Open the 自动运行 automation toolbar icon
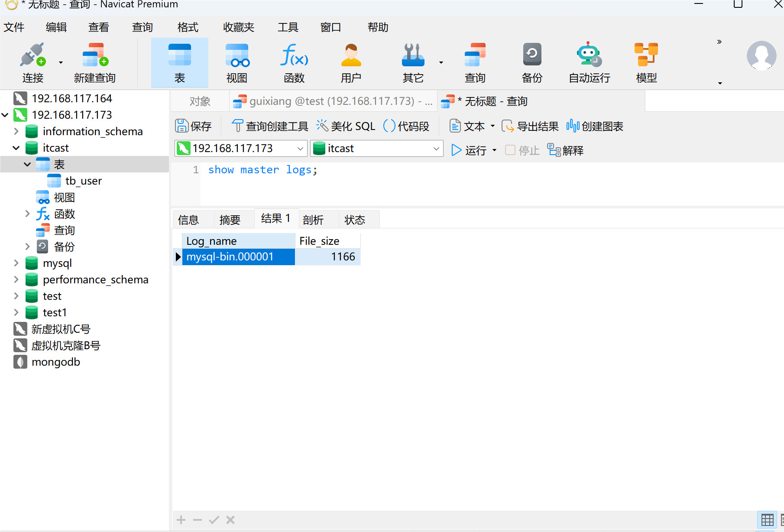Viewport: 784px width, 532px height. 590,63
